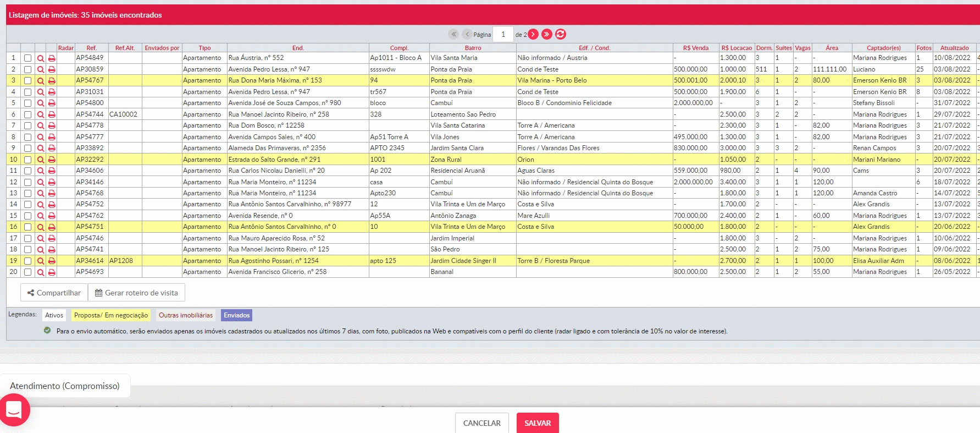Image resolution: width=980 pixels, height=433 pixels.
Task: View details magnifier for AP34614
Action: [x=41, y=261]
